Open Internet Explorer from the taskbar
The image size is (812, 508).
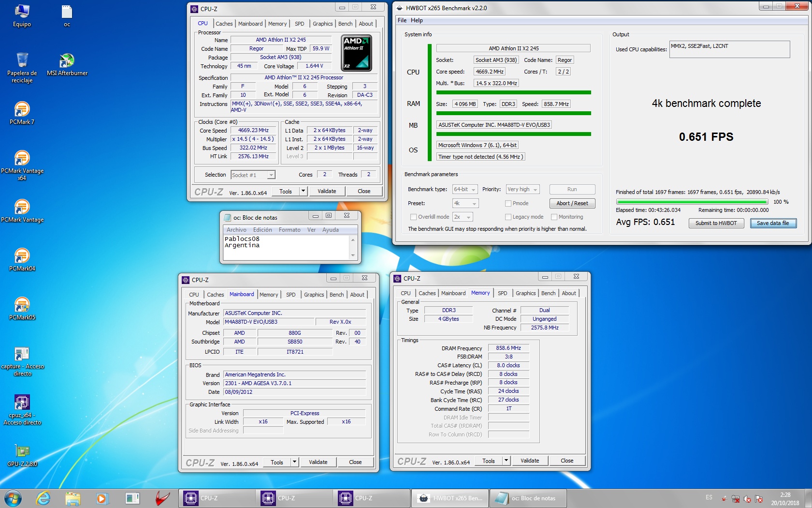43,498
